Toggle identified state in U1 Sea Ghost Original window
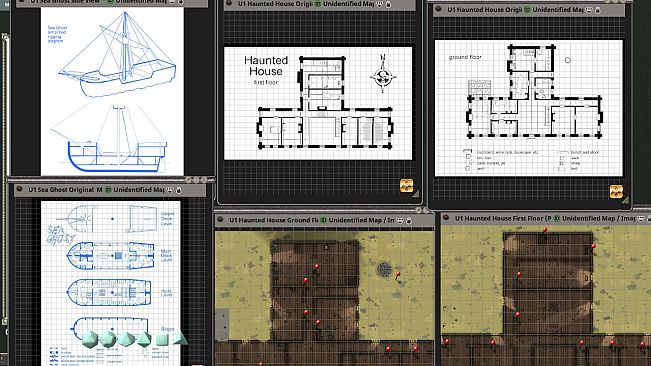 click(x=108, y=190)
